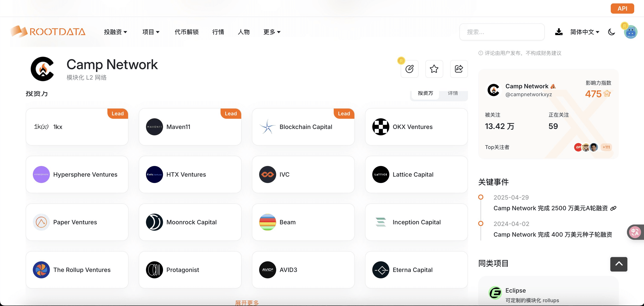Screen dimensions: 644x306
Task: Click the 59 following count
Action: coord(553,126)
